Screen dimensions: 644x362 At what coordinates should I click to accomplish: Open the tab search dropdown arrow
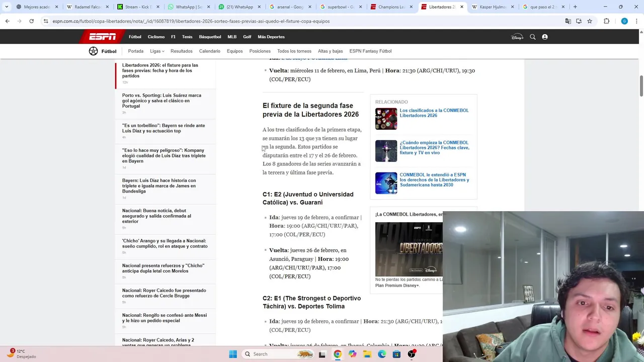(7, 7)
